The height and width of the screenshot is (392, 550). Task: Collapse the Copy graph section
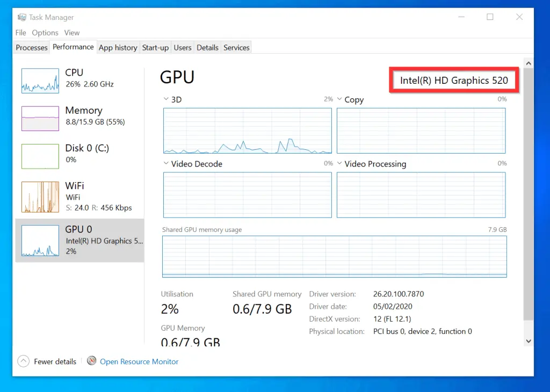click(339, 99)
